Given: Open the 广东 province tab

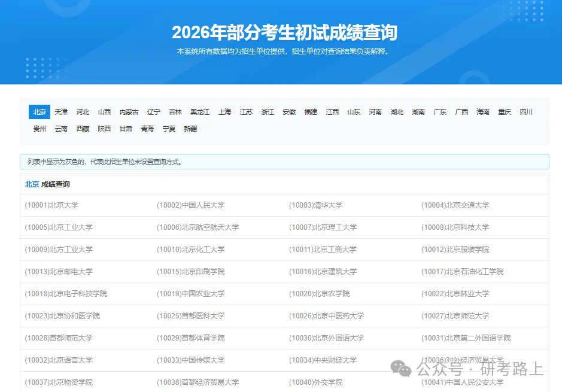Looking at the screenshot, I should (x=440, y=112).
